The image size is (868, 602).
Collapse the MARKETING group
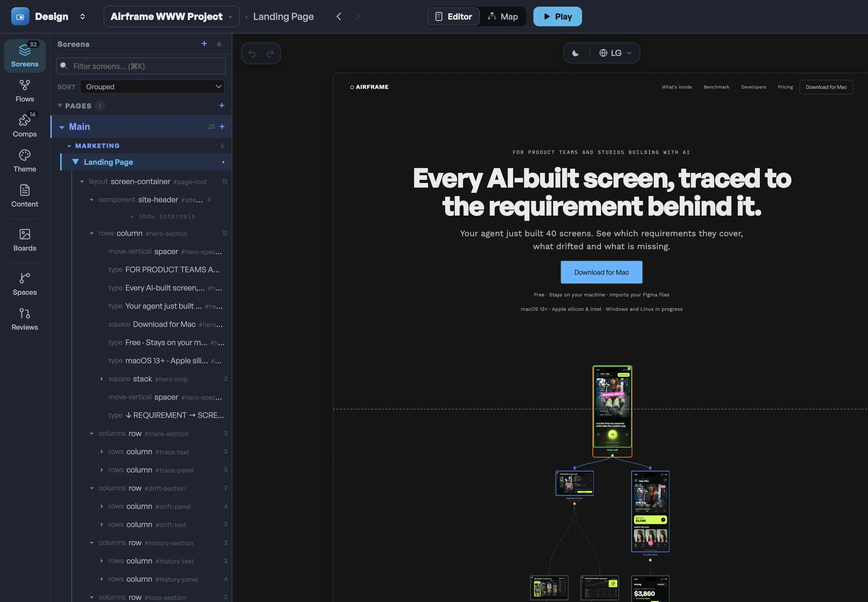[69, 146]
